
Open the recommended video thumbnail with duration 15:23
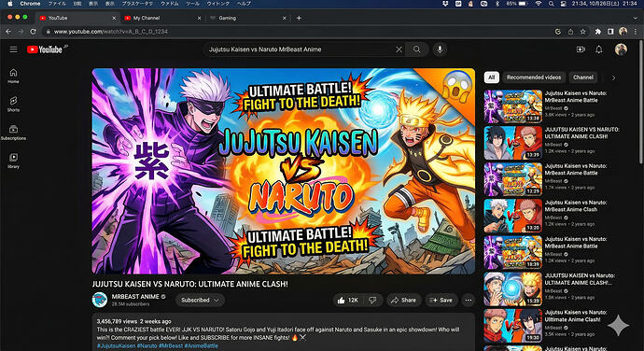[x=513, y=289]
